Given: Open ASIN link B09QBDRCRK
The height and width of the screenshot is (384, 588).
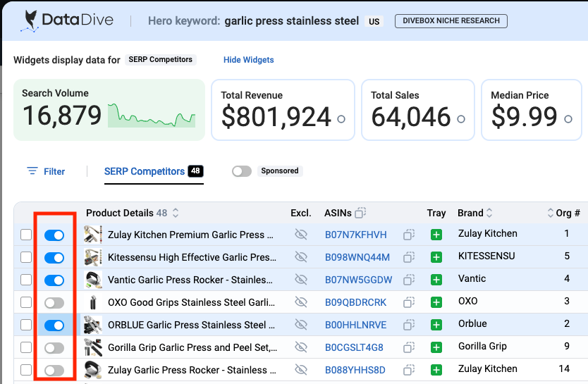Looking at the screenshot, I should (x=355, y=302).
